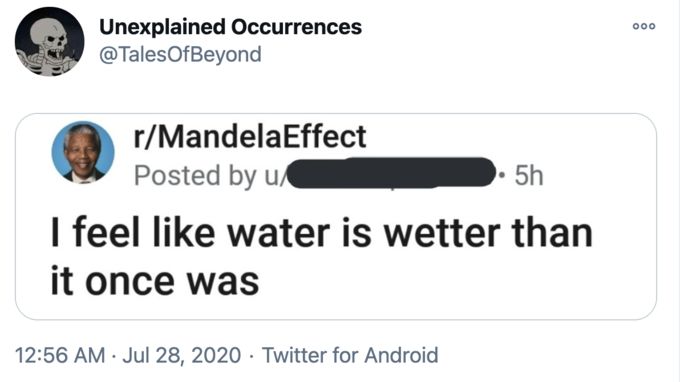The image size is (680, 382).
Task: Click the word "Android" in the source label
Action: [x=401, y=355]
